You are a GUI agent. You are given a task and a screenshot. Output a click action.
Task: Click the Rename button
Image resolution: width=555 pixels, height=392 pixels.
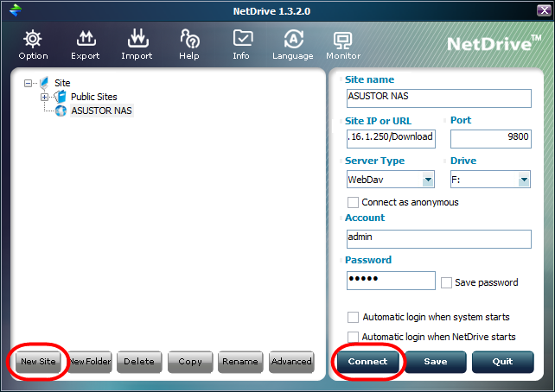click(x=240, y=362)
